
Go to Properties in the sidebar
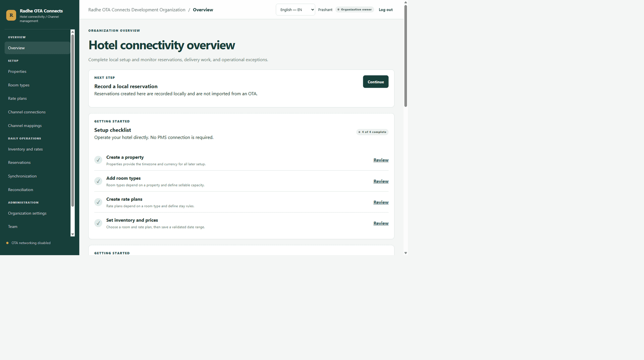point(37,72)
